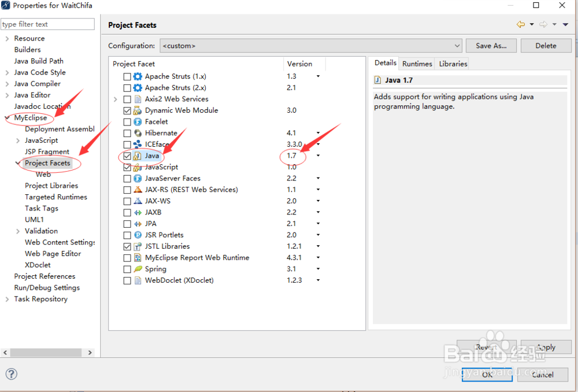
Task: Open the back history dropdown arrow
Action: coord(532,24)
